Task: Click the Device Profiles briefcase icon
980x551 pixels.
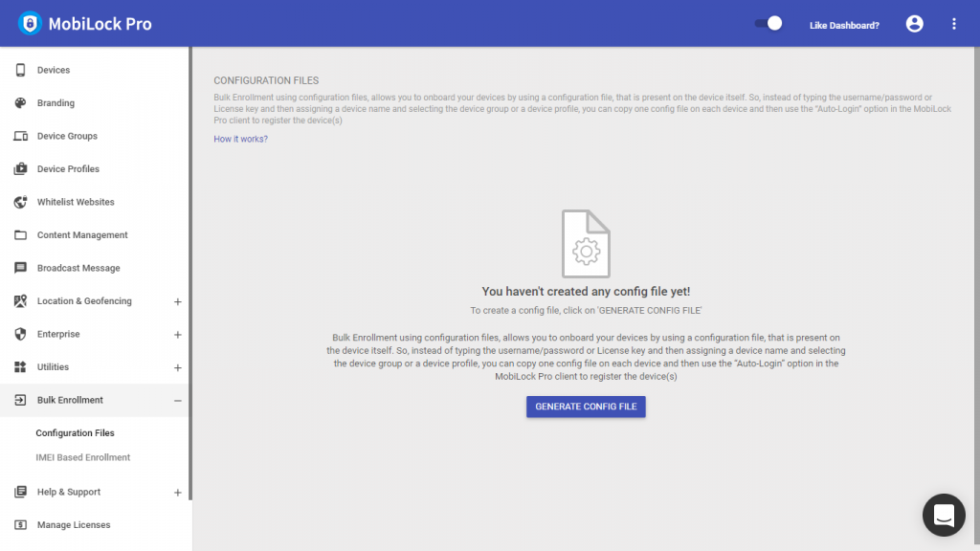Action: pos(21,168)
